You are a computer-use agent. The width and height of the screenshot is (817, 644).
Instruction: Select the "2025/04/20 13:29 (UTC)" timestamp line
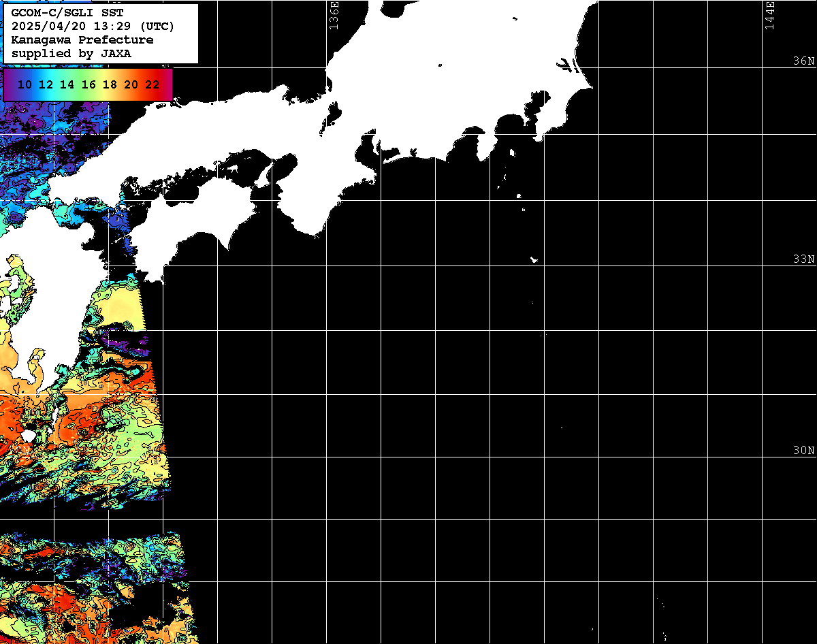[93, 27]
